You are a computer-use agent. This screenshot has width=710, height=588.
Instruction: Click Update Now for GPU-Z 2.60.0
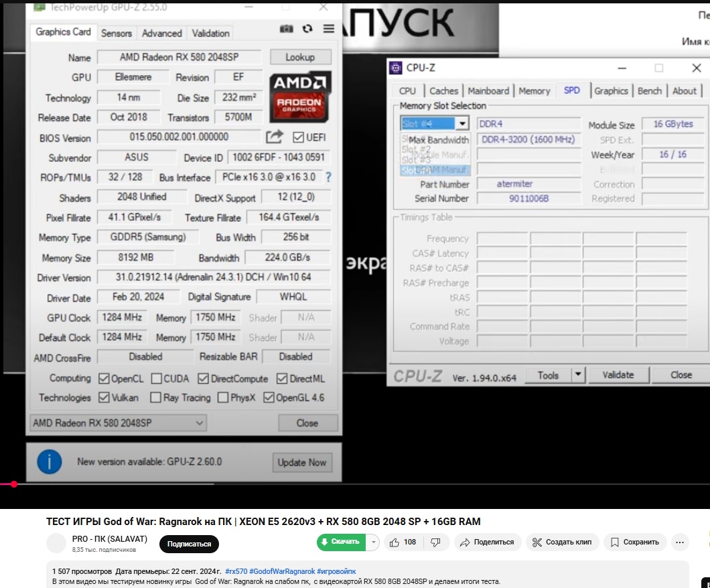pos(302,463)
